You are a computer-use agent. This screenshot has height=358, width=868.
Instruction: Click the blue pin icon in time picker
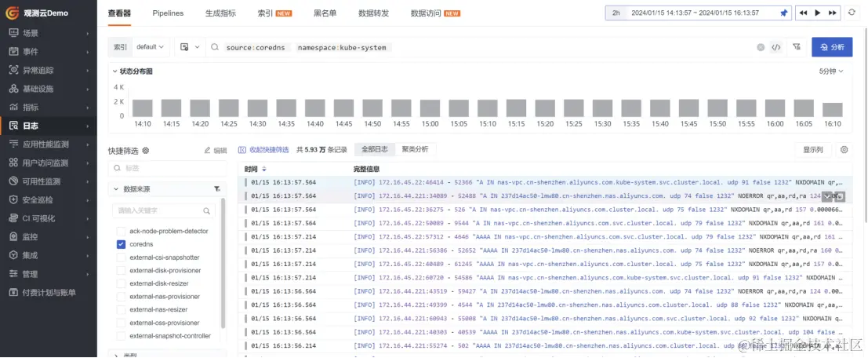click(x=783, y=13)
